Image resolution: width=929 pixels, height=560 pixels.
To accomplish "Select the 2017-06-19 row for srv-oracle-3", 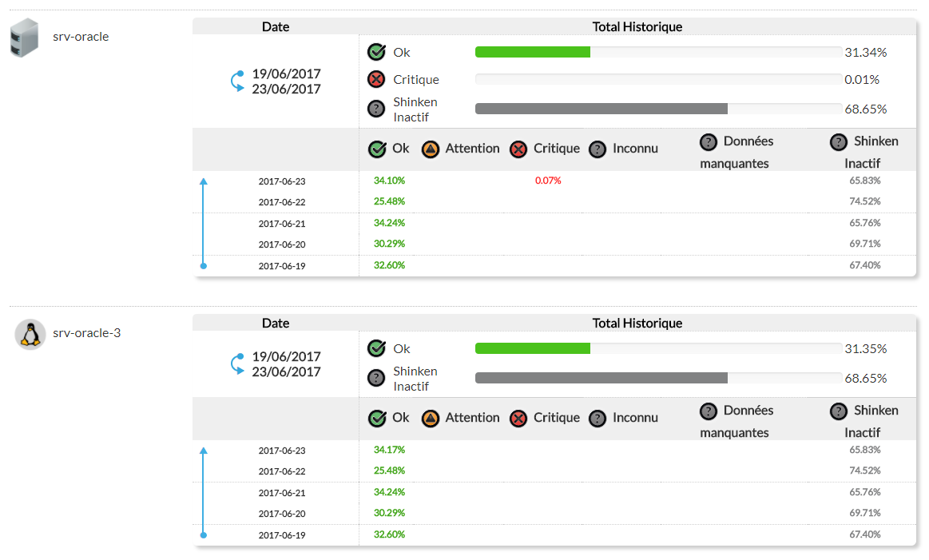I will click(x=282, y=535).
